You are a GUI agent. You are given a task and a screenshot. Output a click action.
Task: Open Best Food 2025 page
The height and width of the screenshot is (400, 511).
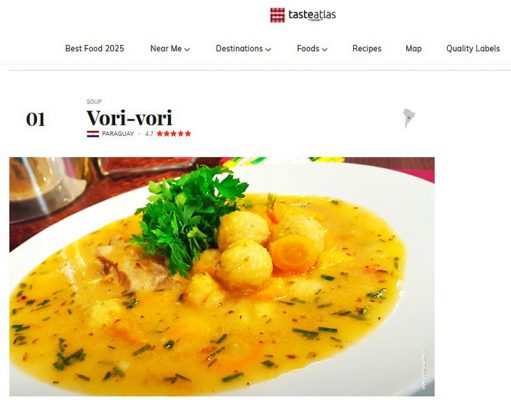pos(95,49)
